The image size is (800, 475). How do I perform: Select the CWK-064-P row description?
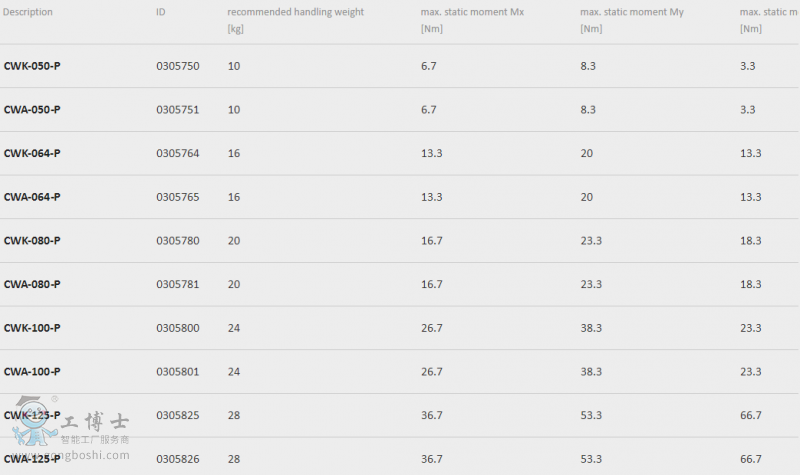click(x=32, y=153)
